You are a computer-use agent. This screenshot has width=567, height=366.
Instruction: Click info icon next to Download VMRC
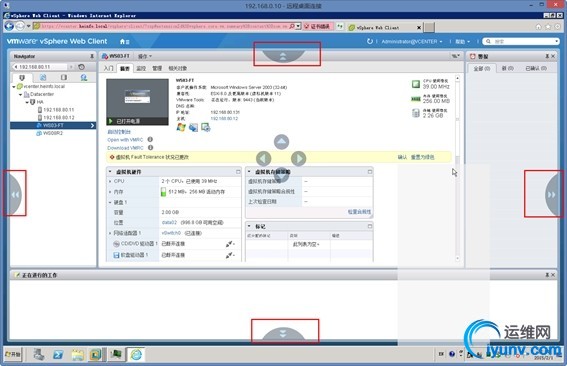point(150,148)
